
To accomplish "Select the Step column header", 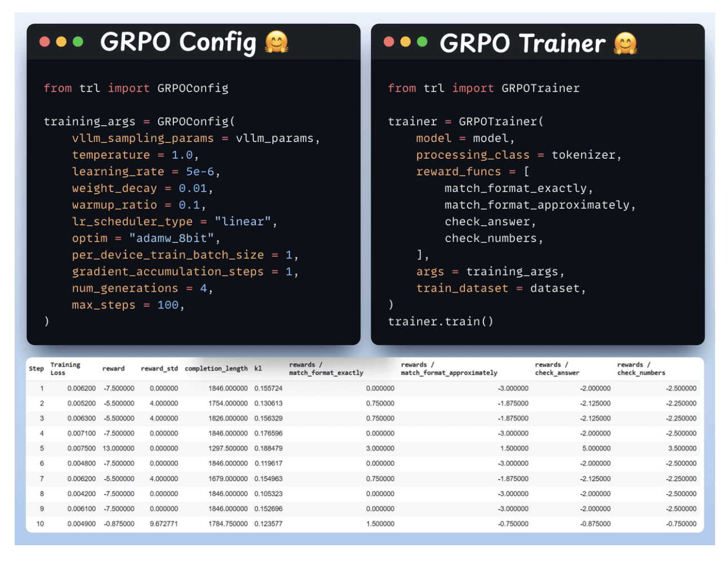I will pyautogui.click(x=36, y=369).
